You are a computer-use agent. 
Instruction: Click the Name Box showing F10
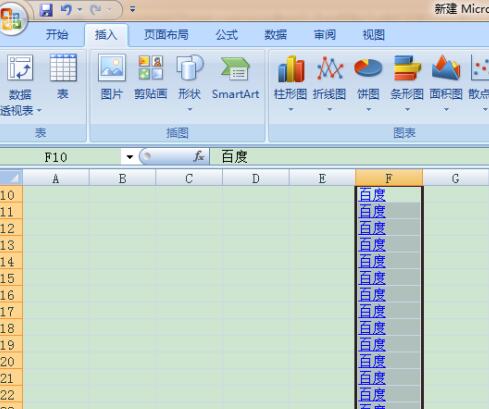pyautogui.click(x=61, y=157)
